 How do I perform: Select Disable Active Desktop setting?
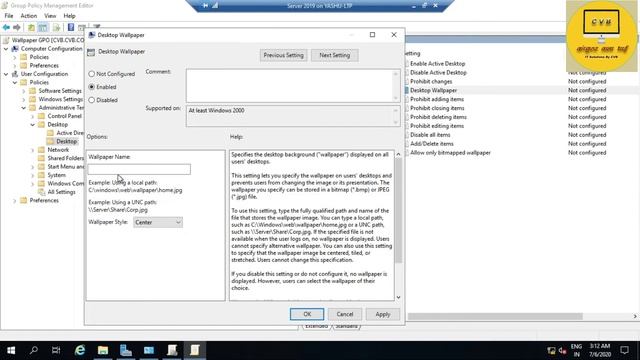(x=438, y=73)
